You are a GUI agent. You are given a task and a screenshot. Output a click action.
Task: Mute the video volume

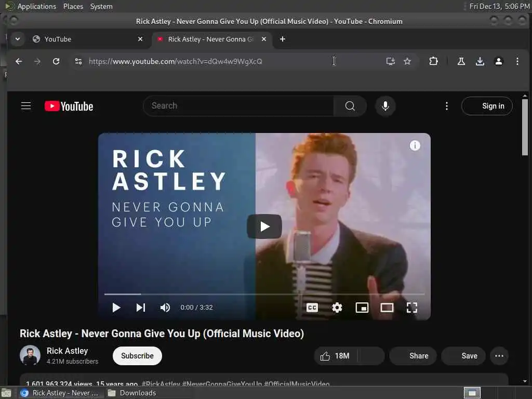(165, 308)
